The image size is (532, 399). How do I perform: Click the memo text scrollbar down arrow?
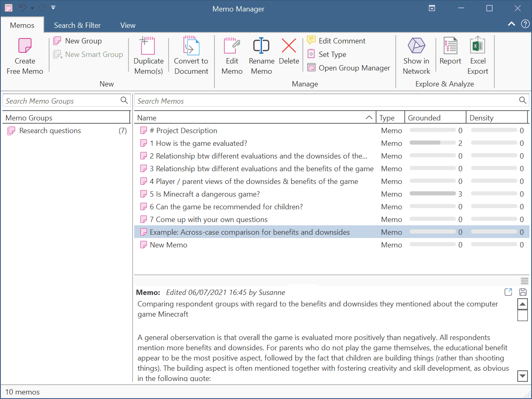pos(523,376)
